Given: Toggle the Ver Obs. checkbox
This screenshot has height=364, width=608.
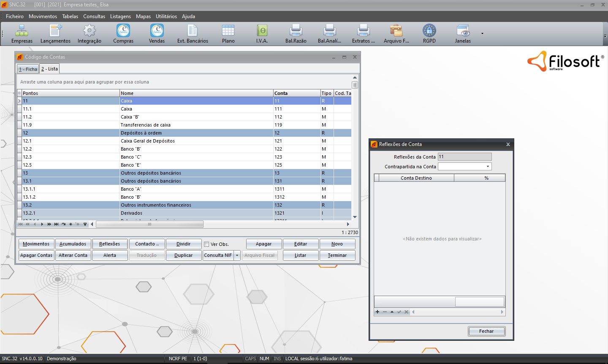Looking at the screenshot, I should [x=206, y=244].
